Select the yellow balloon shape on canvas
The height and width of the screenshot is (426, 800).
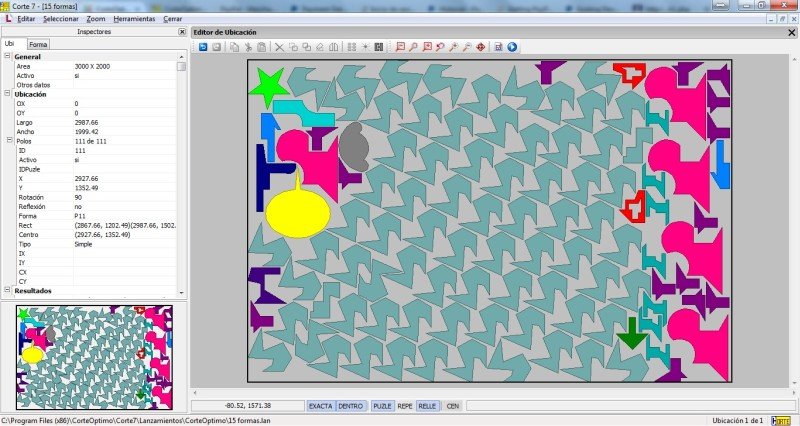[x=297, y=213]
